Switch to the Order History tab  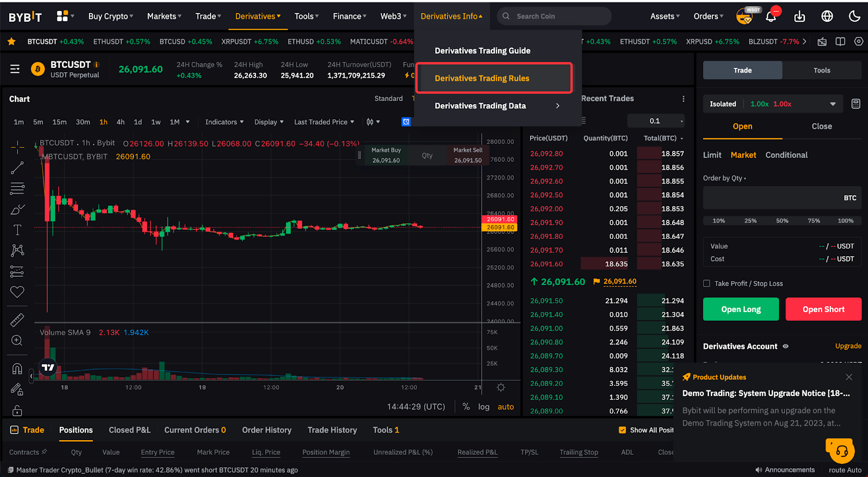[x=266, y=430]
